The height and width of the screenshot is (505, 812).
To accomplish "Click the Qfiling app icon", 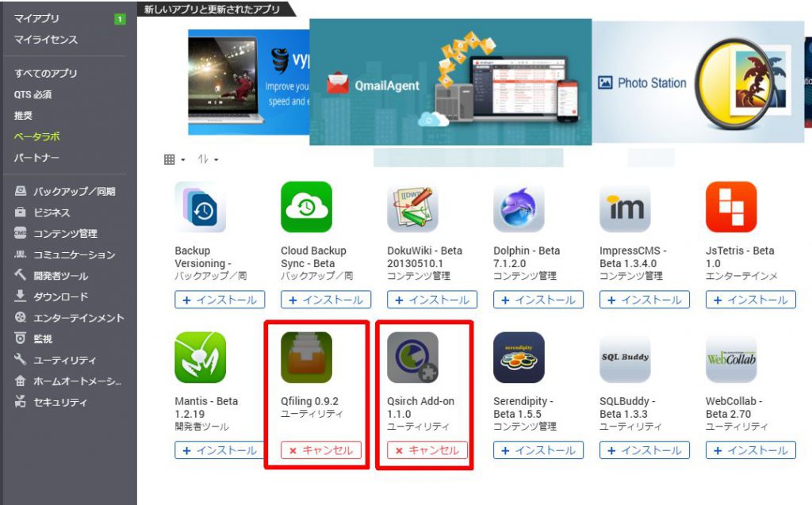I will click(307, 358).
